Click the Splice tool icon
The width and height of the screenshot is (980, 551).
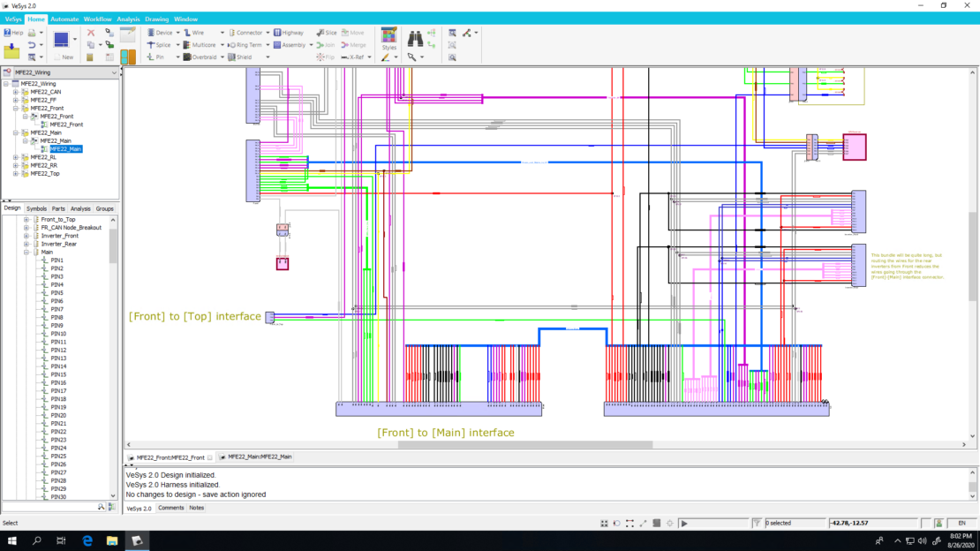(x=151, y=45)
